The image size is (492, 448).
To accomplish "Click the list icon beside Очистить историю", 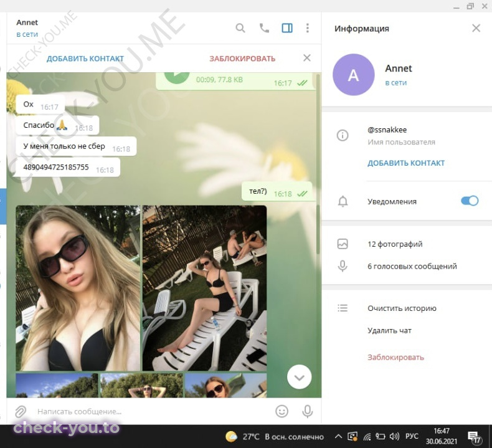I will [x=343, y=308].
